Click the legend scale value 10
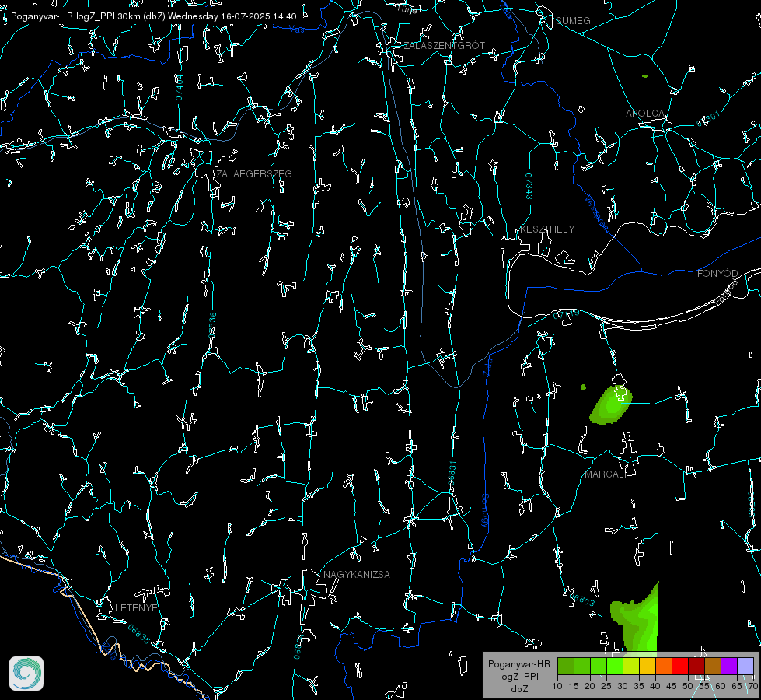Screen dimensions: 761x700 point(557,686)
